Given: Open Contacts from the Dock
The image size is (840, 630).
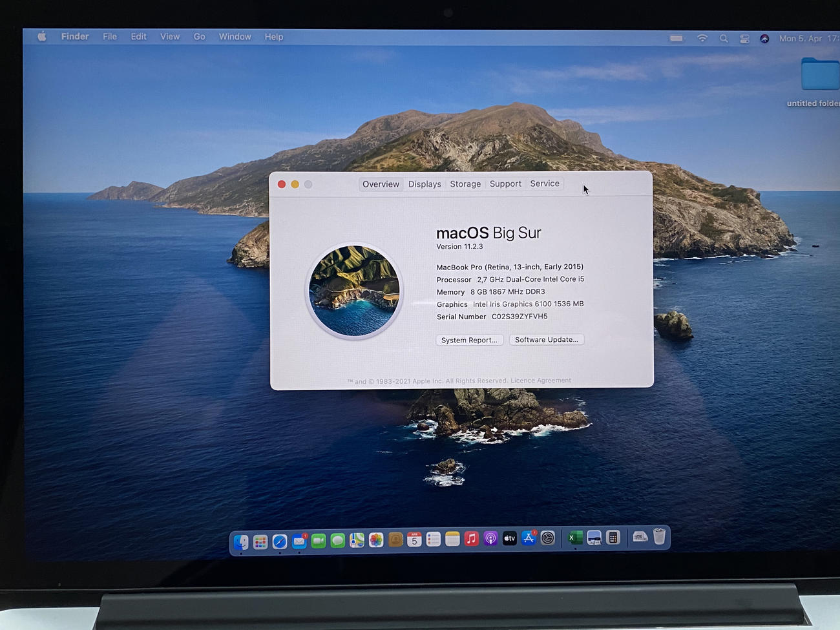Looking at the screenshot, I should point(395,540).
